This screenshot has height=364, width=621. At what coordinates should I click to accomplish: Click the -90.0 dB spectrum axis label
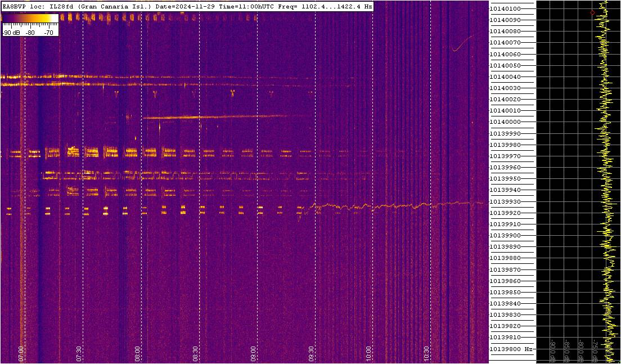[553, 351]
